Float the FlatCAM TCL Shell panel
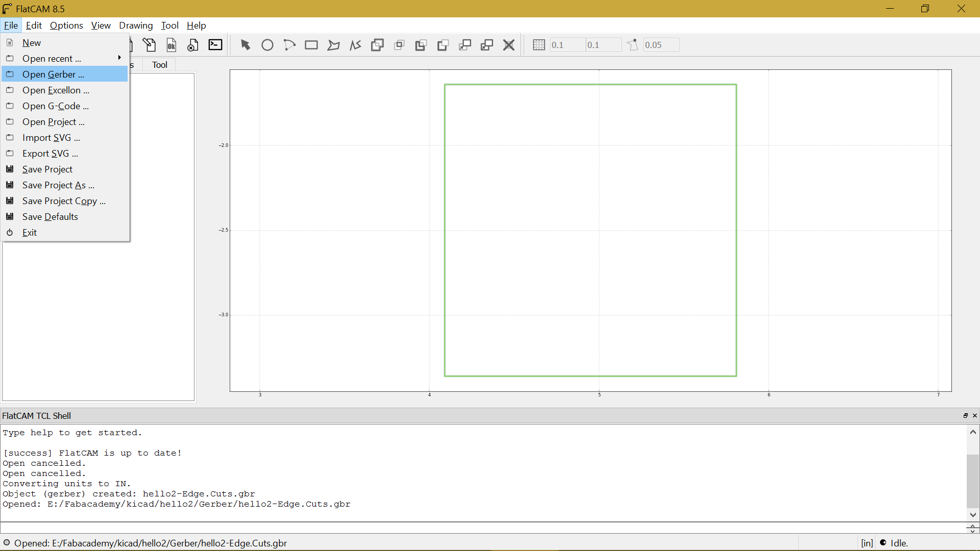Viewport: 980px width, 551px height. pyautogui.click(x=966, y=416)
